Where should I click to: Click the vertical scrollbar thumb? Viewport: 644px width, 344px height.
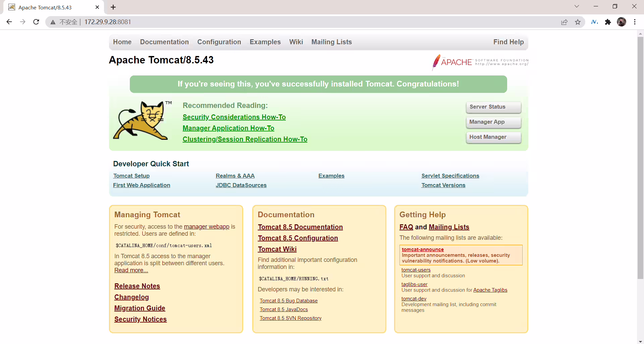640,158
